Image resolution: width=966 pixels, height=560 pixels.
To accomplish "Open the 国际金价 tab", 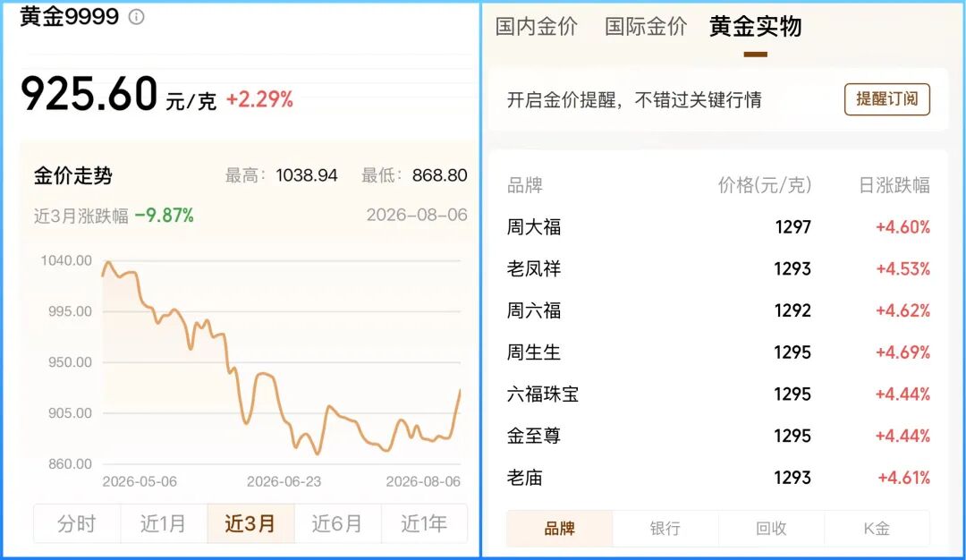I will (645, 27).
